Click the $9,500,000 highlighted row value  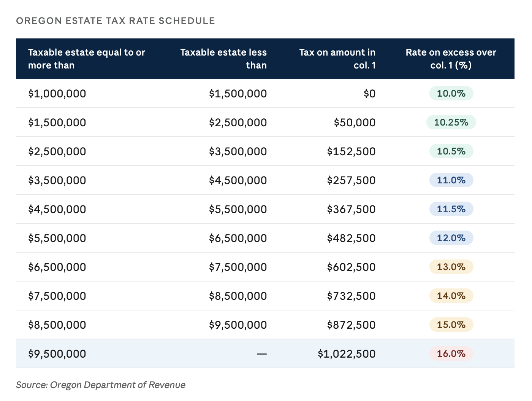pos(57,354)
